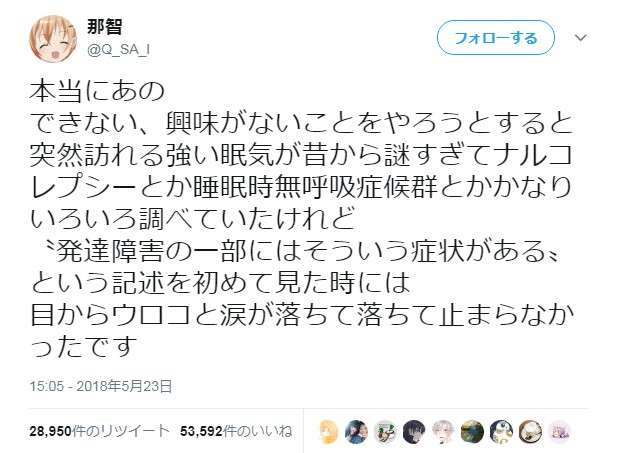Image resolution: width=619 pixels, height=453 pixels.
Task: Click the フォローする follow button
Action: [x=496, y=38]
